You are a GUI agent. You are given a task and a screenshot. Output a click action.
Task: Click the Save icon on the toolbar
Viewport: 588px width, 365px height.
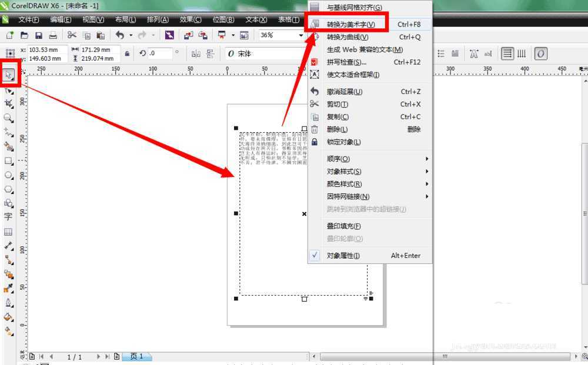click(x=38, y=35)
